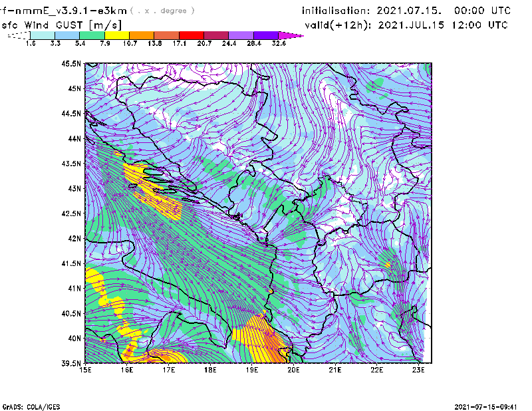This screenshot has height=411, width=532.
Task: Click the '23E' longitude label
Action: pos(418,370)
